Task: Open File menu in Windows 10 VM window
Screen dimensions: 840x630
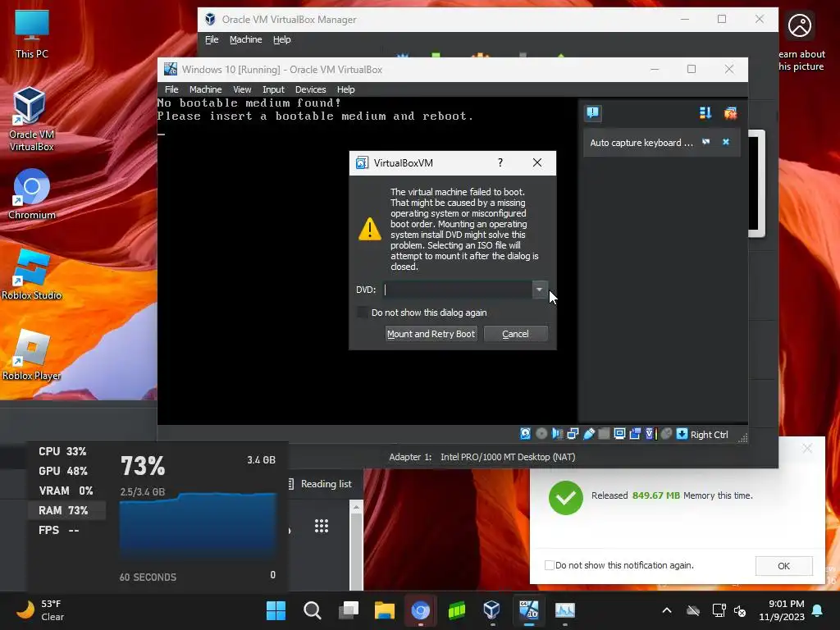Action: tap(171, 89)
